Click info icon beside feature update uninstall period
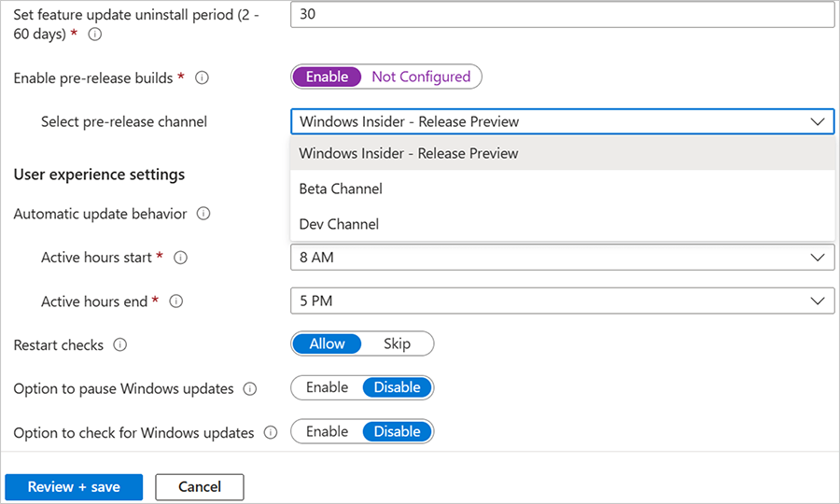This screenshot has height=504, width=840. point(94,35)
